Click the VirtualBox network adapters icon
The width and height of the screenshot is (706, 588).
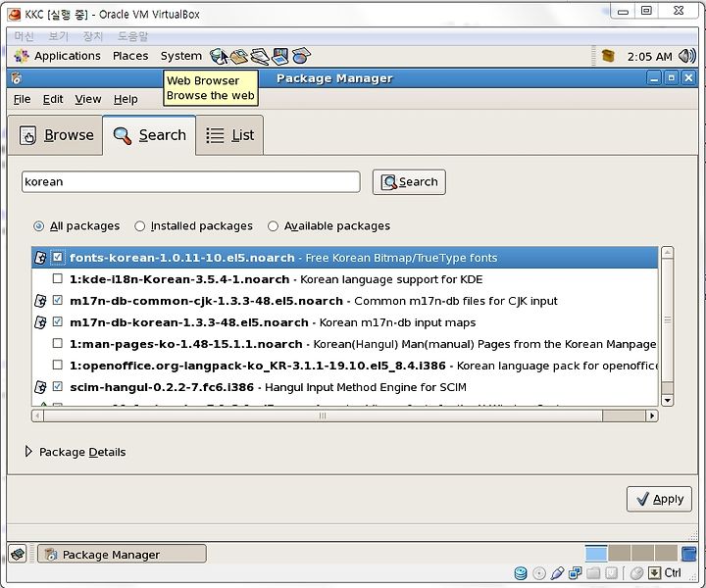(x=575, y=573)
